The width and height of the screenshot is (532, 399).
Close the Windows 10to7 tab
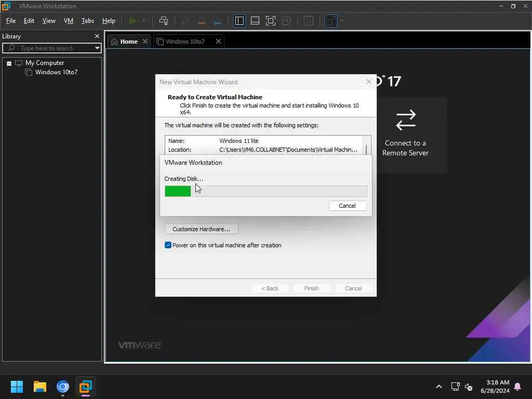219,42
